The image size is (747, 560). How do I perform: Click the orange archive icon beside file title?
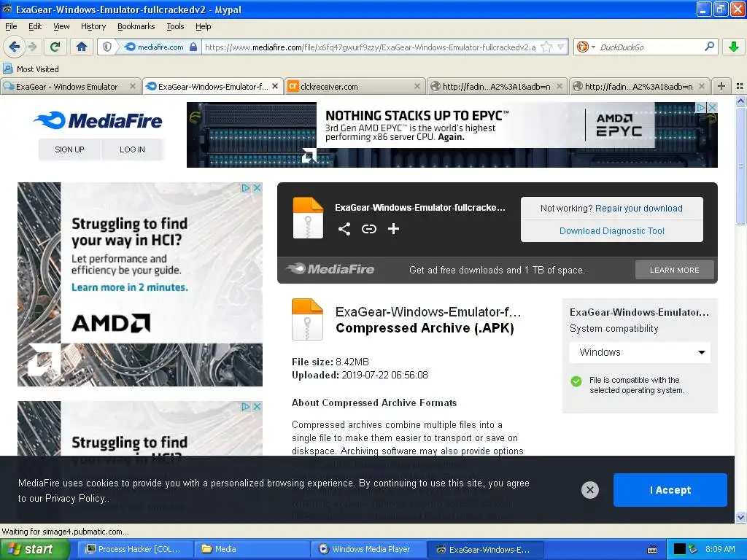tap(307, 319)
